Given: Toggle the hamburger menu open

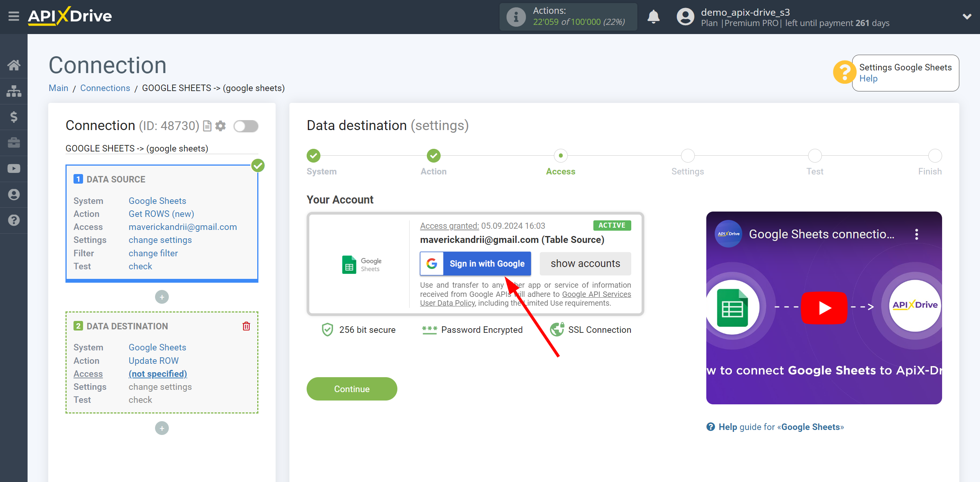Looking at the screenshot, I should point(14,16).
